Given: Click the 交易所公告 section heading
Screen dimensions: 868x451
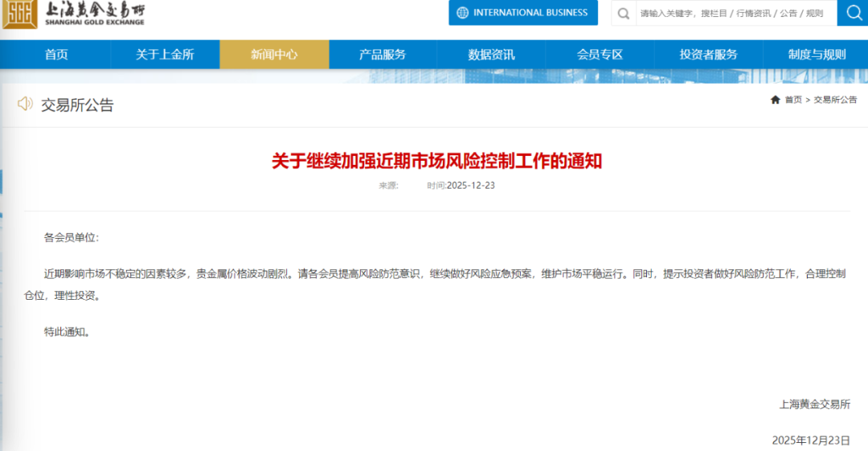Looking at the screenshot, I should pos(77,105).
